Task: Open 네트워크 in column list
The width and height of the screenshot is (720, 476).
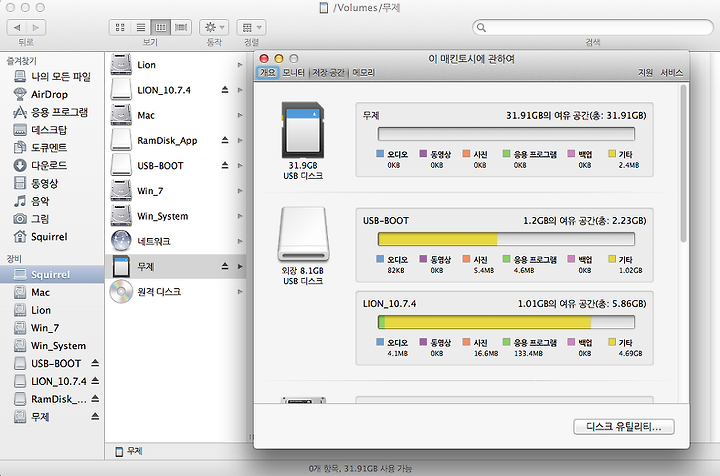Action: pos(176,241)
